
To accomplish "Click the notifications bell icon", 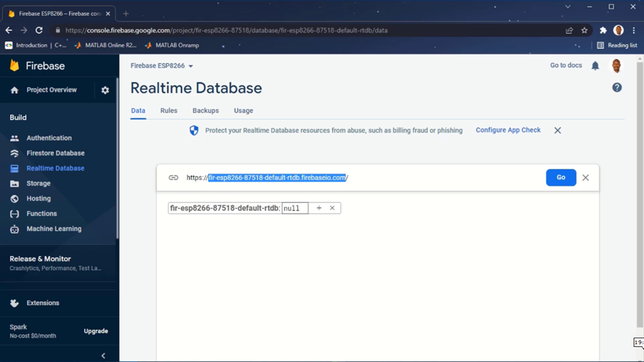I will [x=595, y=66].
